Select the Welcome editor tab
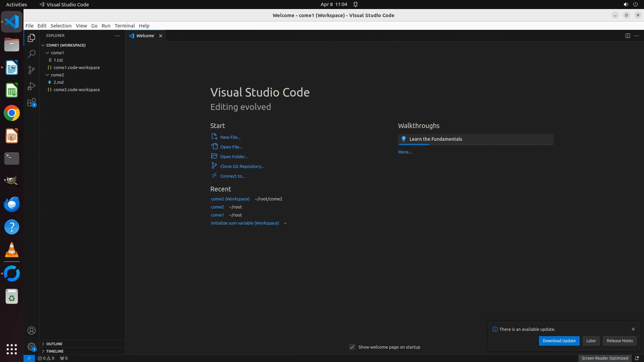This screenshot has width=644, height=362. click(x=145, y=36)
